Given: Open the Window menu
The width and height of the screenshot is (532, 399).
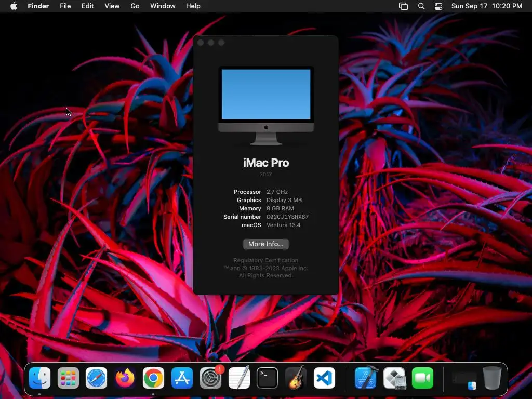Looking at the screenshot, I should [x=163, y=6].
